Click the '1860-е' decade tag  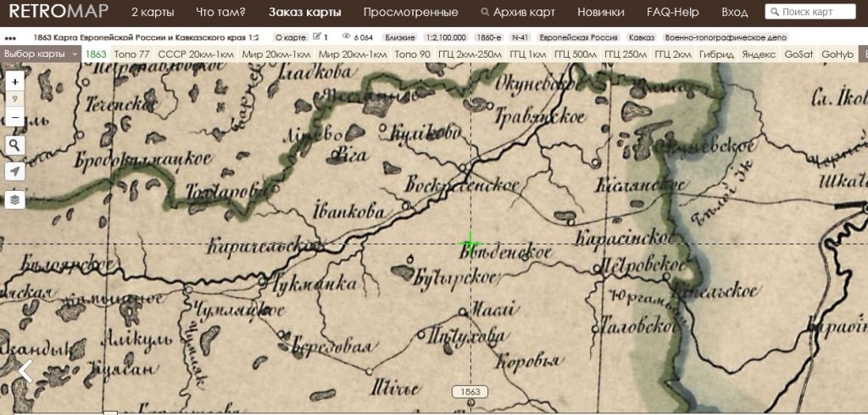click(x=488, y=37)
